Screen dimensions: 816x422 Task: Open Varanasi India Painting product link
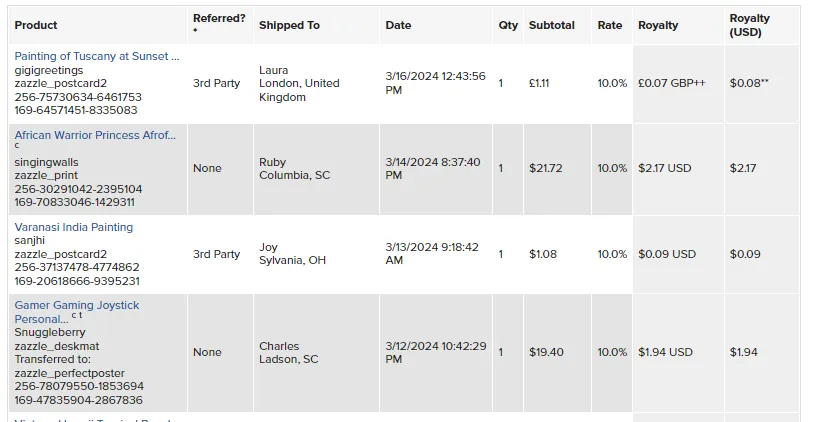[73, 227]
